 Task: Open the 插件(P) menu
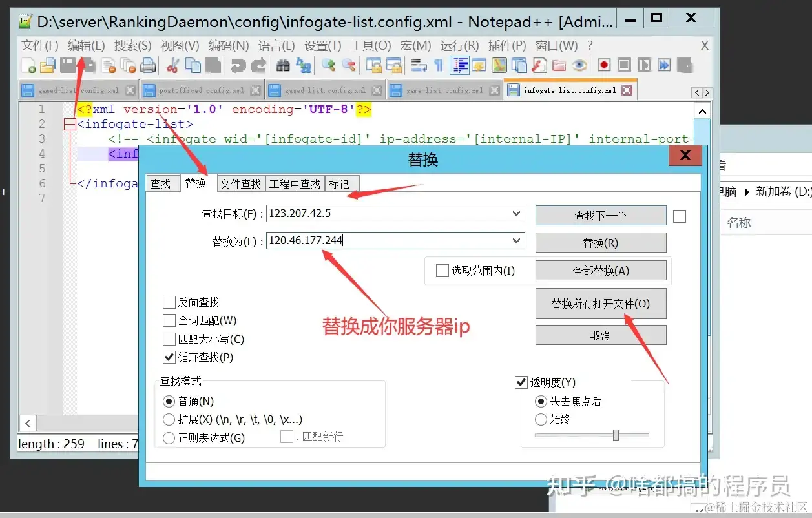click(x=507, y=46)
